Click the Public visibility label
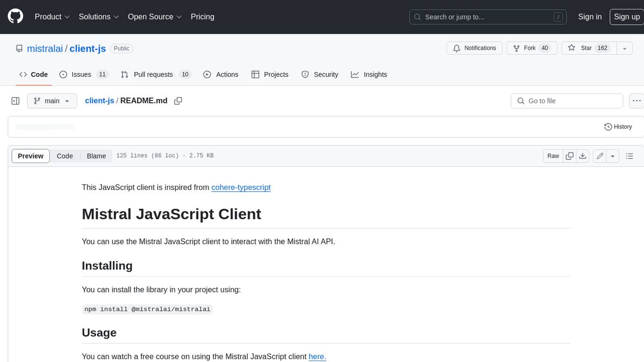The height and width of the screenshot is (362, 644). [122, 48]
